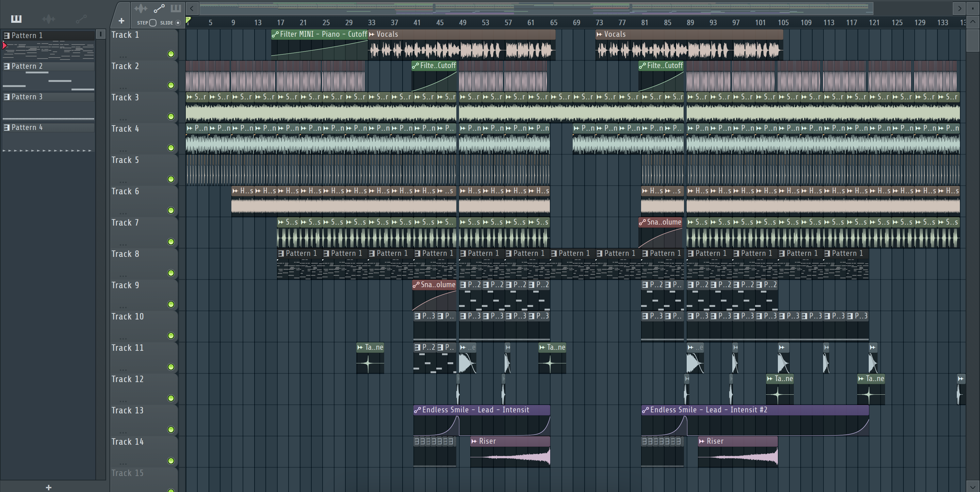This screenshot has height=492, width=980.
Task: Select the Track 10 header
Action: [144, 326]
